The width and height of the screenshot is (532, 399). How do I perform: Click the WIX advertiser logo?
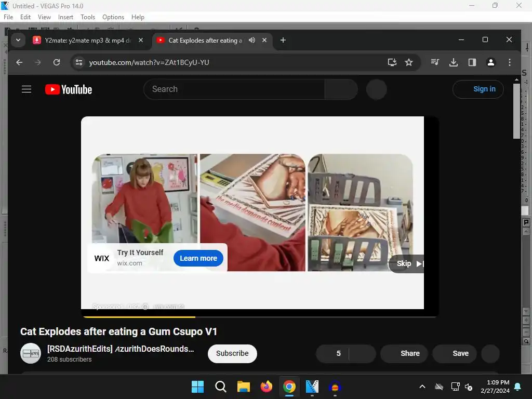tap(102, 259)
